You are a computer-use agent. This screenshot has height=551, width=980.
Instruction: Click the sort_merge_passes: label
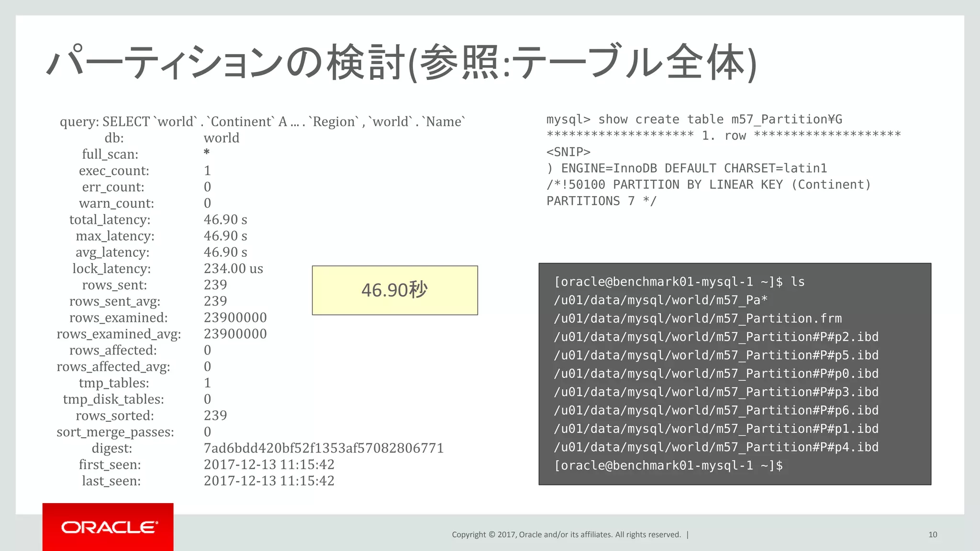click(115, 432)
